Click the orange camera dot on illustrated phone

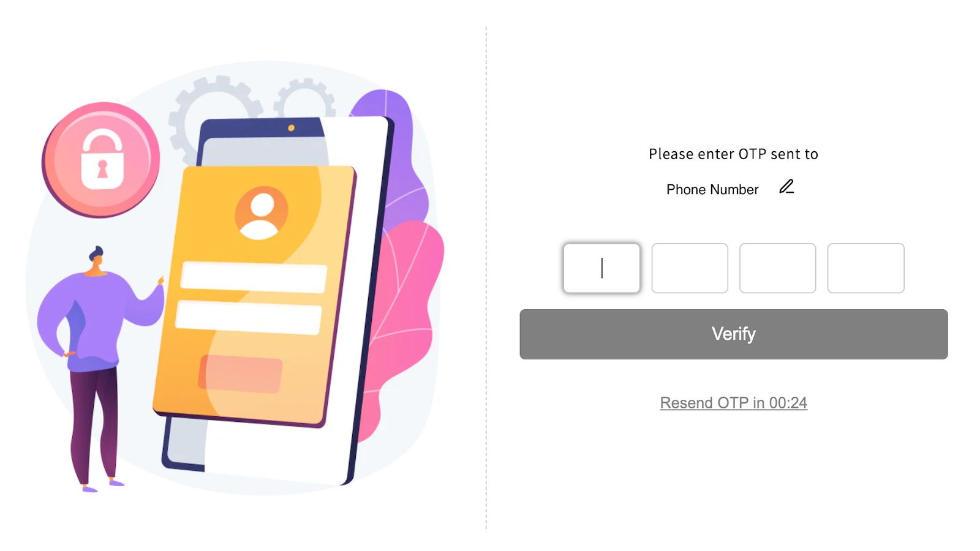(x=291, y=128)
